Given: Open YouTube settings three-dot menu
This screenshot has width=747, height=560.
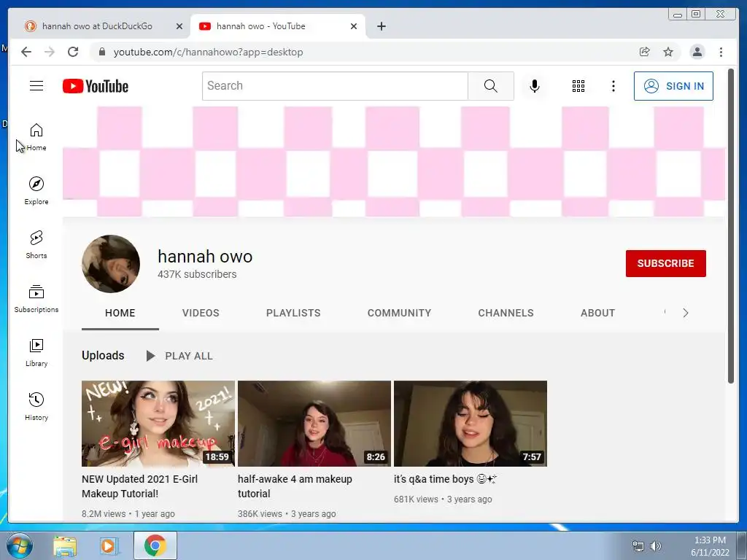Looking at the screenshot, I should click(613, 86).
